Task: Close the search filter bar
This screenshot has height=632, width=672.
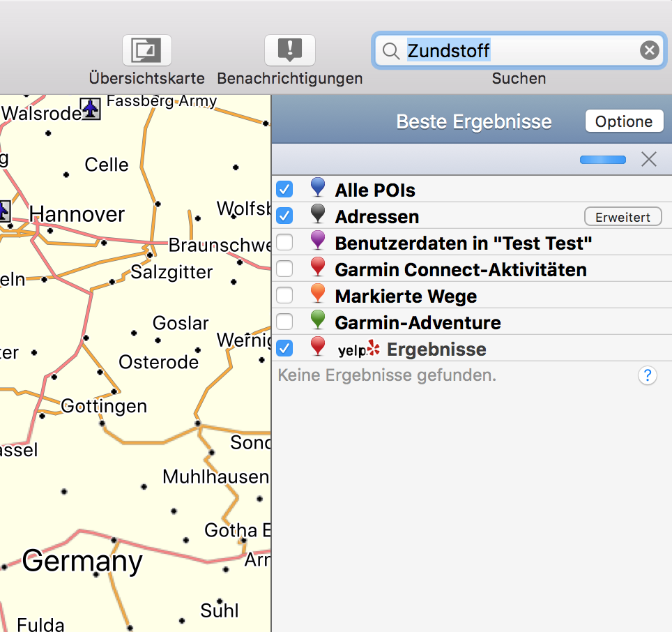Action: [x=649, y=160]
